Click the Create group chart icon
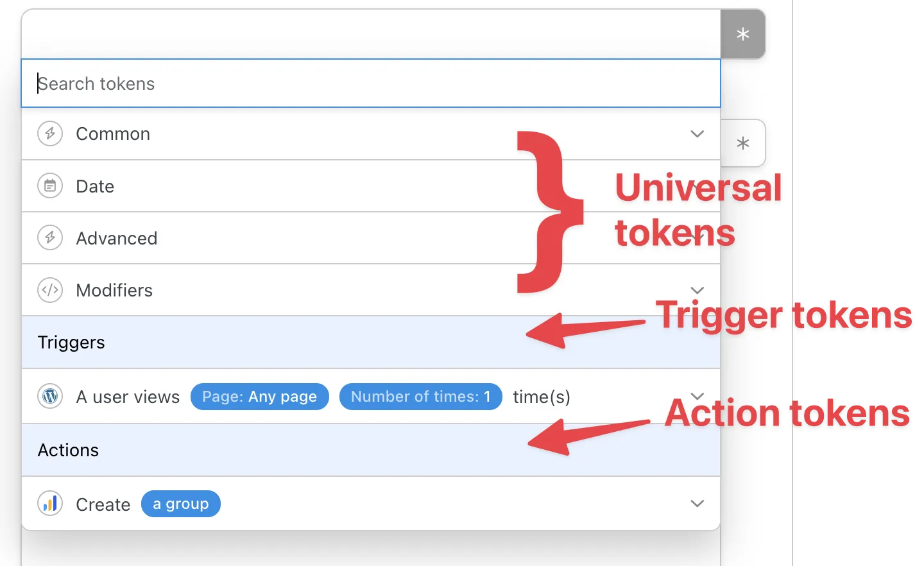The width and height of the screenshot is (924, 566). point(50,504)
